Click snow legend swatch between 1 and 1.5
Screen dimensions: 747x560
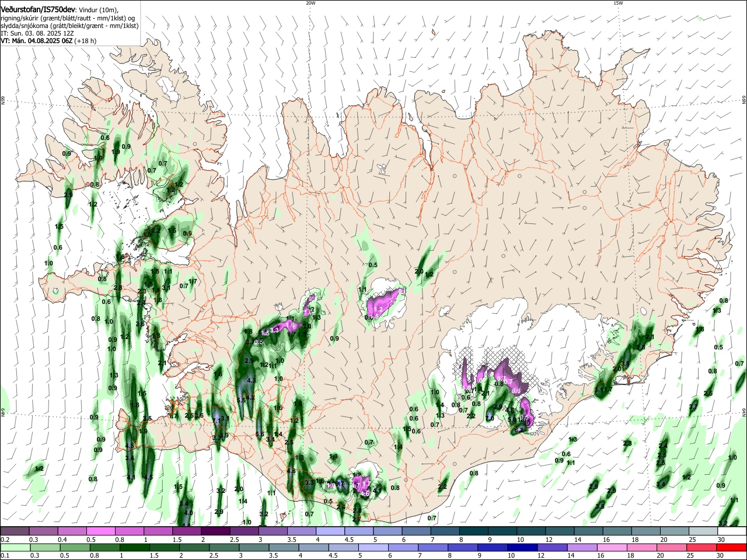coord(158,531)
